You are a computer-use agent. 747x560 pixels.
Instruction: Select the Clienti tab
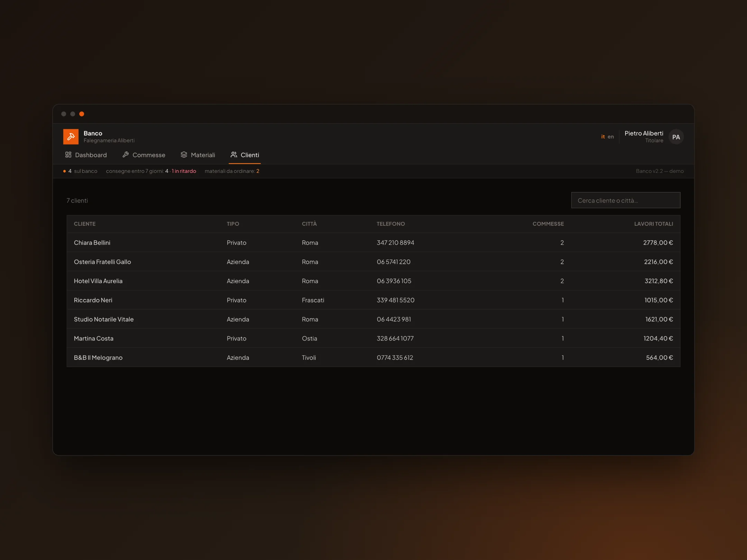click(x=245, y=155)
